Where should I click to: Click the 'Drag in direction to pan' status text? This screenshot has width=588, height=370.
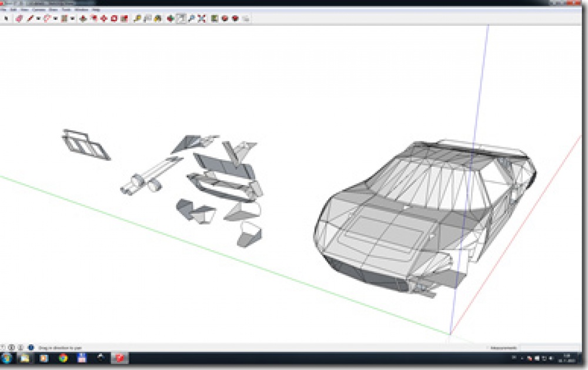[60, 348]
